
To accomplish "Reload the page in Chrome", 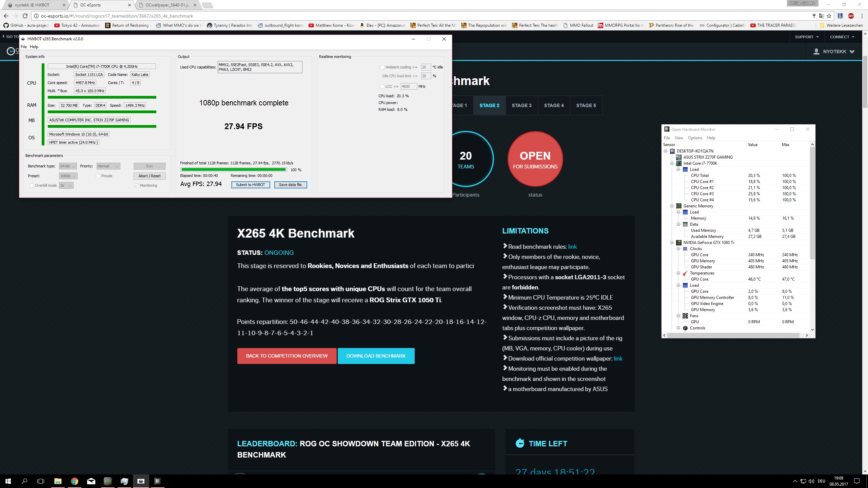I will [x=25, y=16].
